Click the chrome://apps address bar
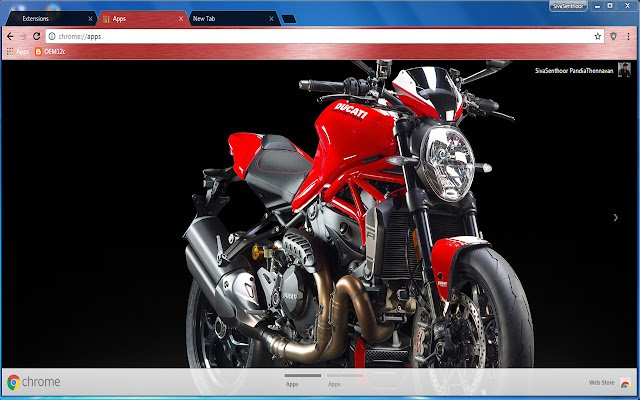 click(325, 37)
